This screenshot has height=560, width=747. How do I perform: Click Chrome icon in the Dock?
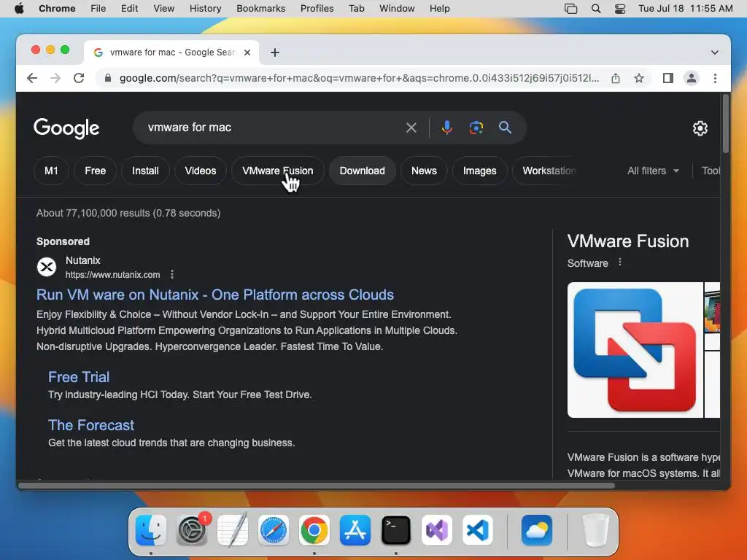(x=314, y=530)
